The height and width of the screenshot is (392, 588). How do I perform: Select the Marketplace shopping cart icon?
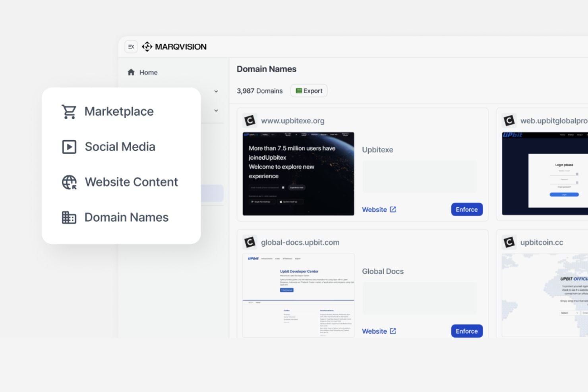tap(69, 111)
